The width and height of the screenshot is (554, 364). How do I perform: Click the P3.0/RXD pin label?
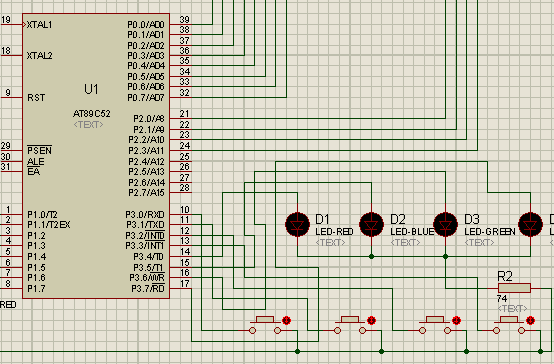point(145,215)
